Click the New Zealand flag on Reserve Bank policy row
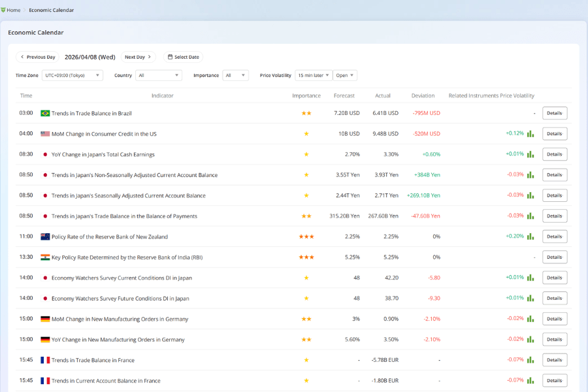The width and height of the screenshot is (588, 392). point(45,236)
